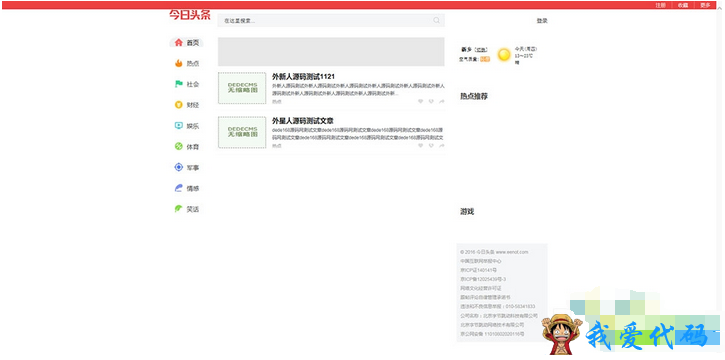725x360 pixels.
Task: Click footer 公司名称 company name line
Action: [x=499, y=316]
